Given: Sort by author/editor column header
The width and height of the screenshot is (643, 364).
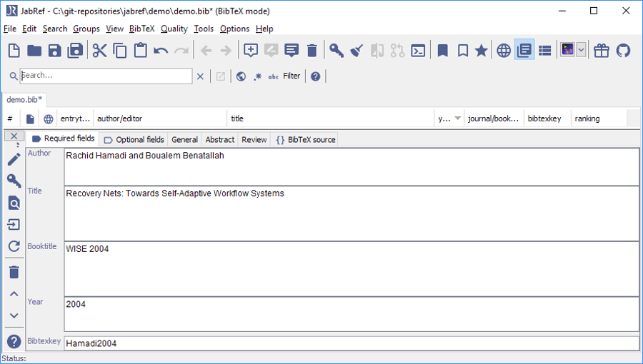Looking at the screenshot, I should click(x=160, y=118).
